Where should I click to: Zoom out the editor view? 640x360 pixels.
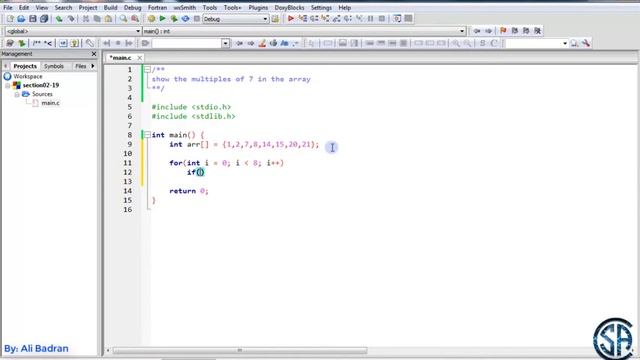click(x=467, y=43)
